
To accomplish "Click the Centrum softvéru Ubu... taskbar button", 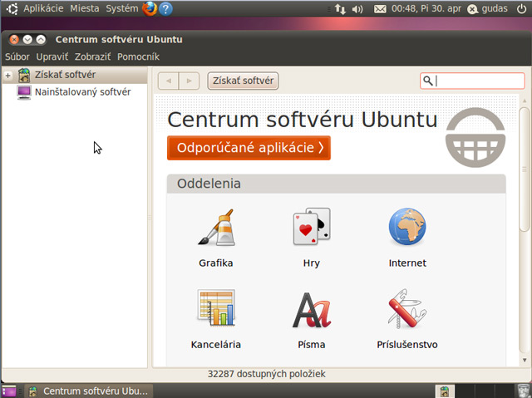I will click(88, 391).
